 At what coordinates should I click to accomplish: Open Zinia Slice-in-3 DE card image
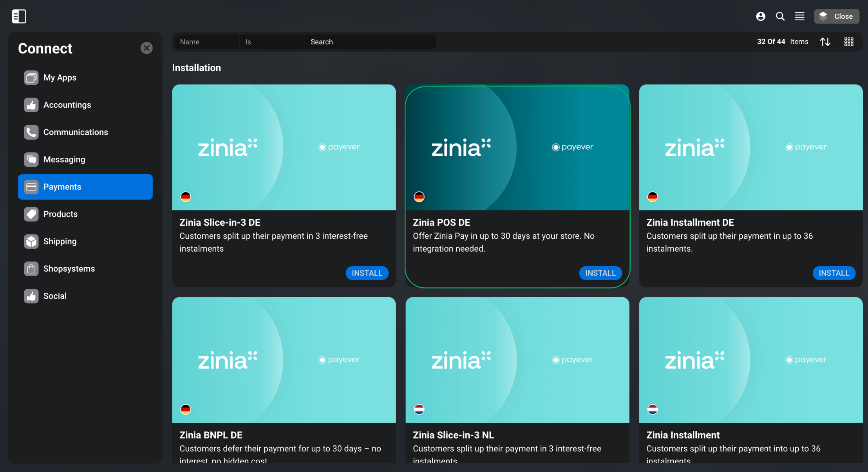tap(284, 148)
